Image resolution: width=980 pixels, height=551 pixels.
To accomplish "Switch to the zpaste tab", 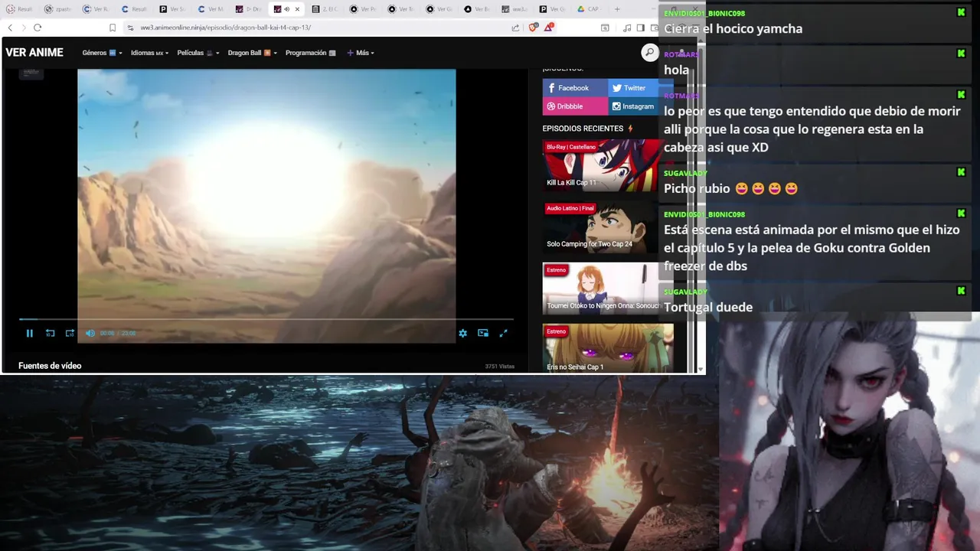I will pyautogui.click(x=58, y=9).
